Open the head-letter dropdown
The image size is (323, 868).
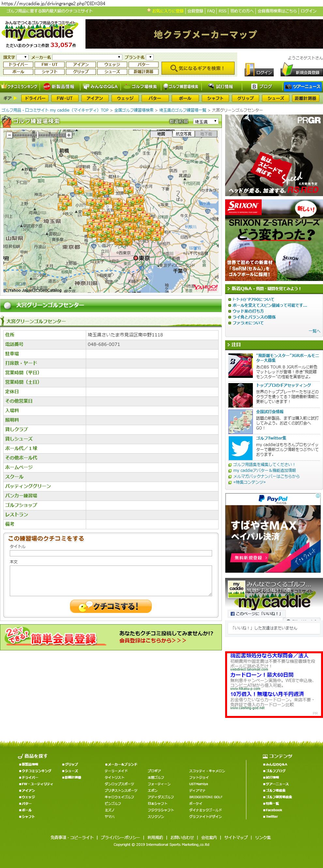pos(22,57)
